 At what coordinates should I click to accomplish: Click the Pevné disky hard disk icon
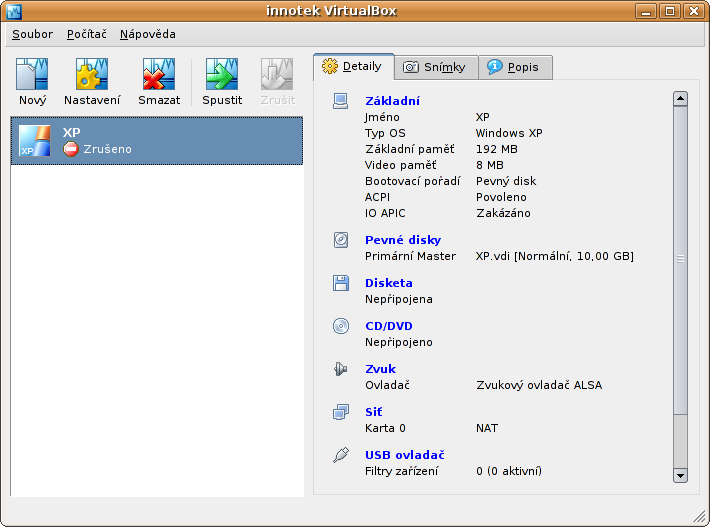pyautogui.click(x=341, y=240)
